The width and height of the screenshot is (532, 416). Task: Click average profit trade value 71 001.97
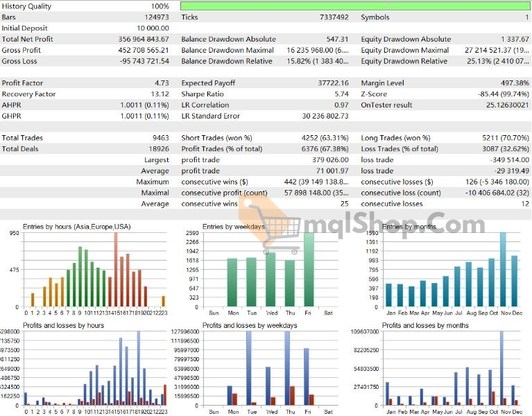pos(332,171)
